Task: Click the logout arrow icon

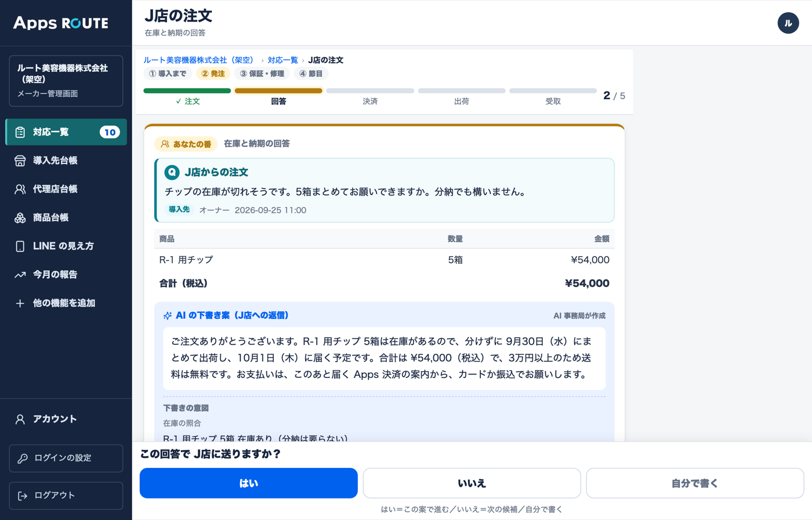Action: tap(23, 496)
